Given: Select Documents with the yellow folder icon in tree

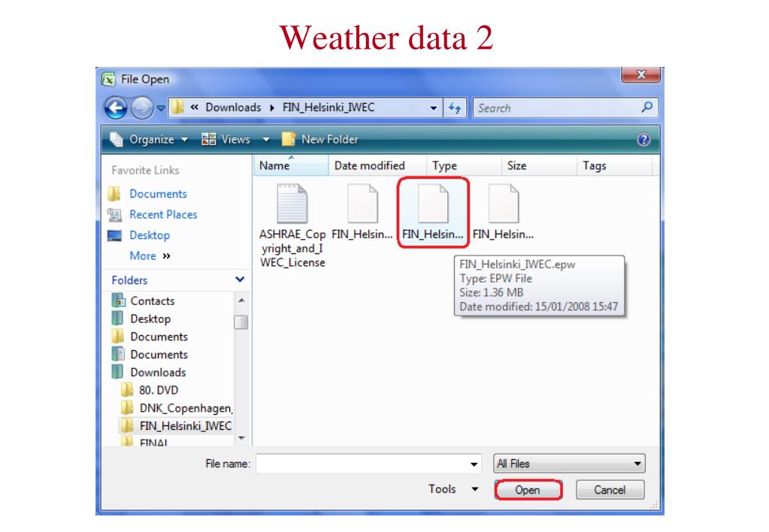Looking at the screenshot, I should point(159,337).
